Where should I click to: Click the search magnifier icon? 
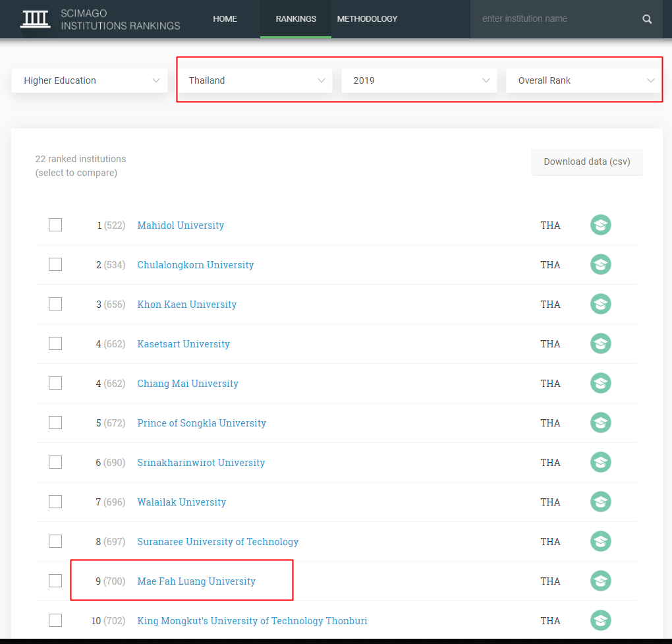(647, 19)
